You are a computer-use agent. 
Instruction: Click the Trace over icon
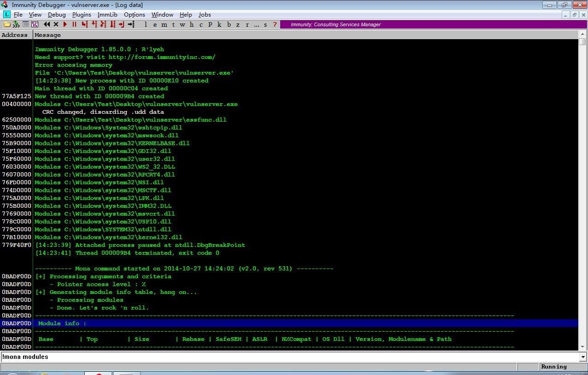click(112, 24)
